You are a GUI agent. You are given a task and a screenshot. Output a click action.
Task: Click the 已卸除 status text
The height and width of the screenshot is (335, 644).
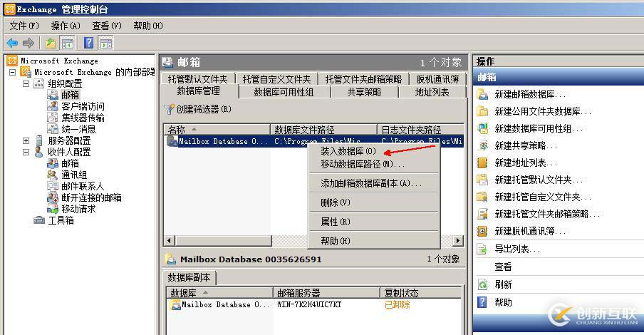(398, 304)
